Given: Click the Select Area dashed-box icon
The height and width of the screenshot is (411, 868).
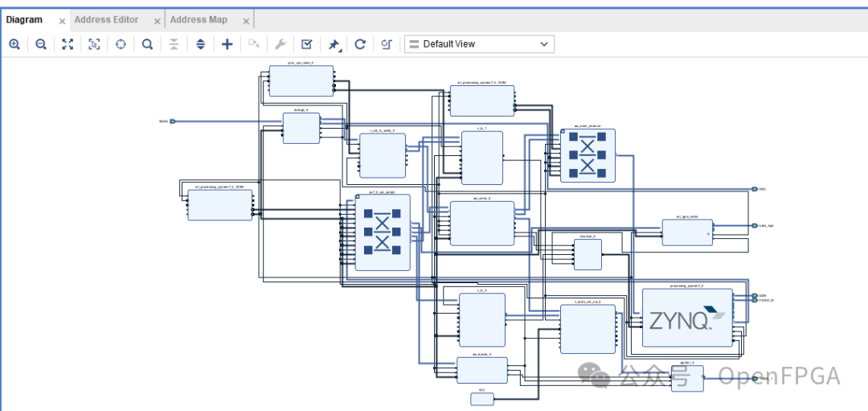Looking at the screenshot, I should (94, 44).
